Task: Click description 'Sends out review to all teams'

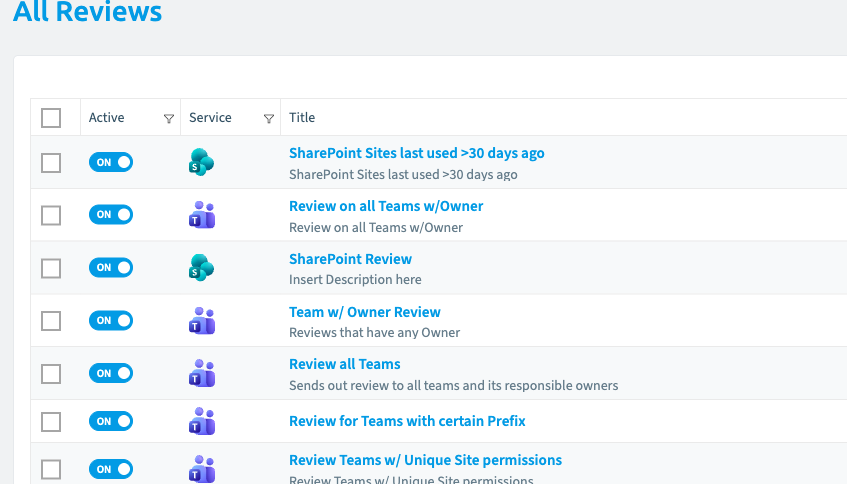Action: [x=453, y=385]
